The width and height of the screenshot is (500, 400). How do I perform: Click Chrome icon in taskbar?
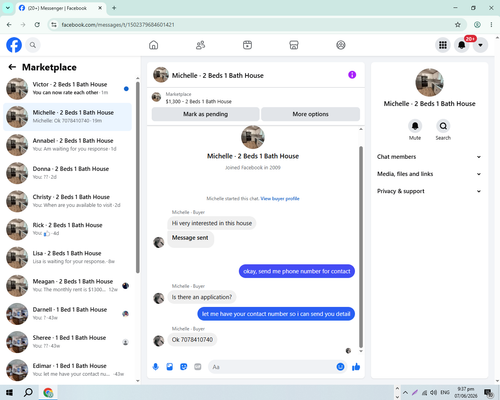click(48, 393)
